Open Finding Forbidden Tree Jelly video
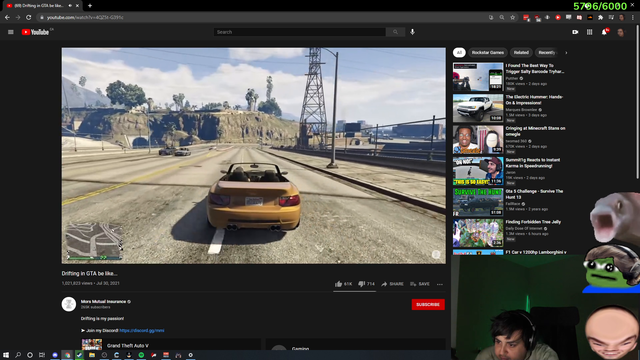 478,233
